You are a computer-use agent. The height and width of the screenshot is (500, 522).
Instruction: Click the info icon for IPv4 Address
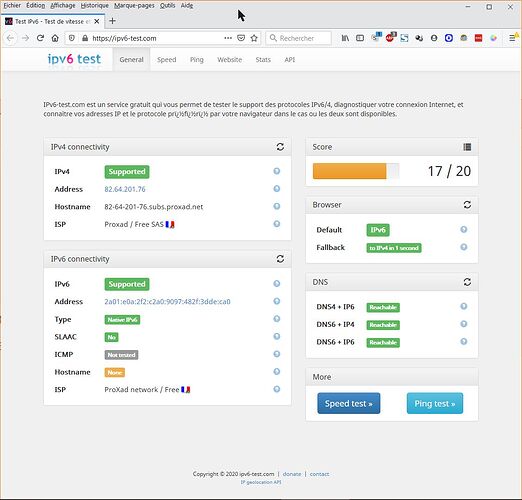[277, 189]
